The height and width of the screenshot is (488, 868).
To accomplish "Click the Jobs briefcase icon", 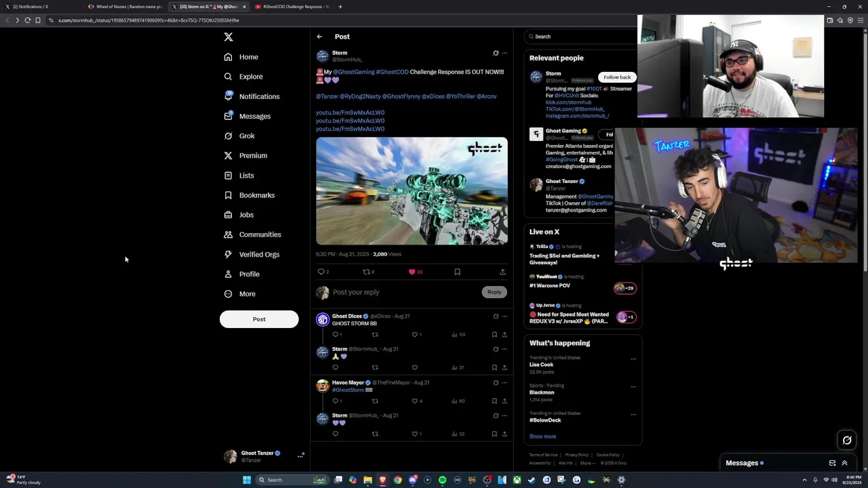I will pyautogui.click(x=229, y=215).
